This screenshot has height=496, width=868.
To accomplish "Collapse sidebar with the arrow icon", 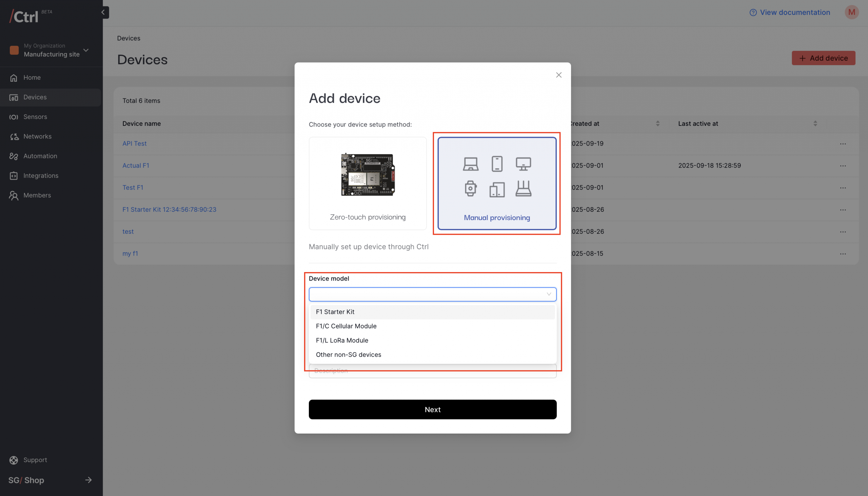I will pyautogui.click(x=103, y=12).
